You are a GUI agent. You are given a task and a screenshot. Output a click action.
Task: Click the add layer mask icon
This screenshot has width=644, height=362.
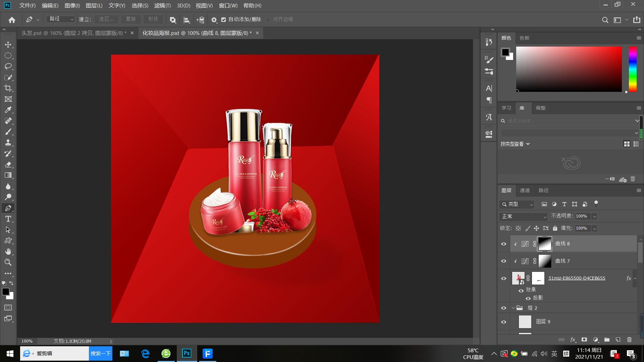(x=584, y=340)
